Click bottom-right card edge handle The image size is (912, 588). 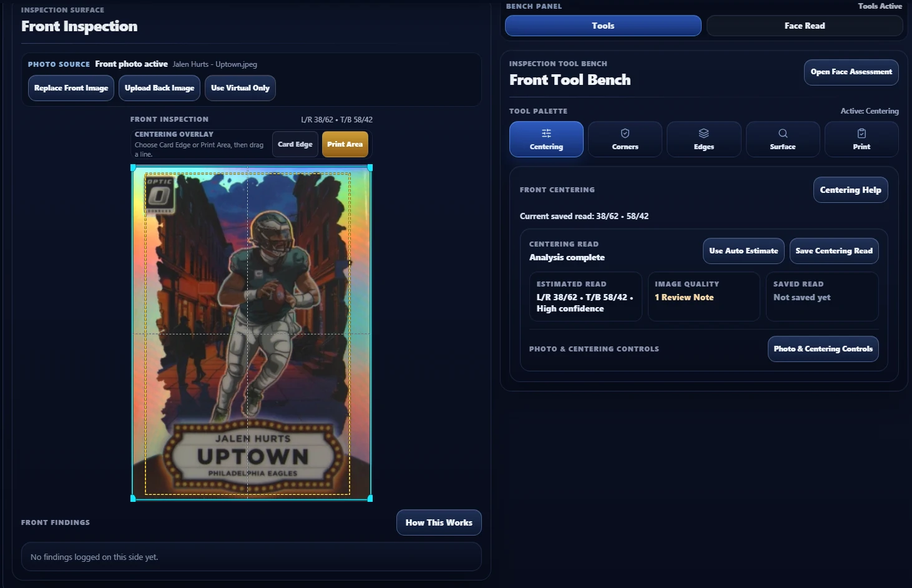coord(370,499)
